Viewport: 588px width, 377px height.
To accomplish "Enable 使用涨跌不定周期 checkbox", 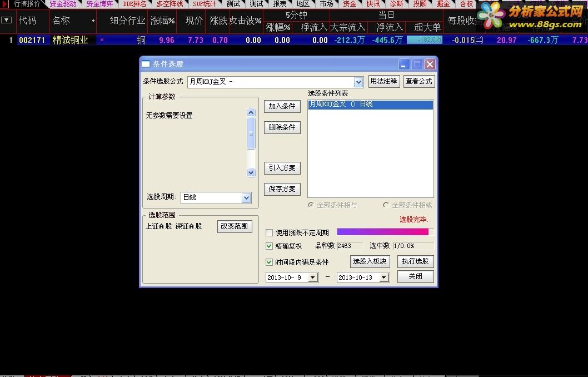I will tap(269, 232).
